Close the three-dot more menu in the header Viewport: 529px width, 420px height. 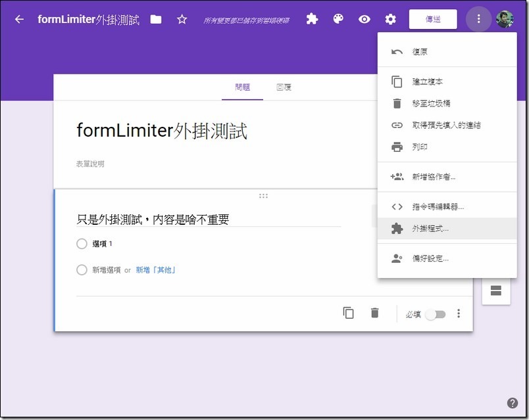[x=478, y=19]
